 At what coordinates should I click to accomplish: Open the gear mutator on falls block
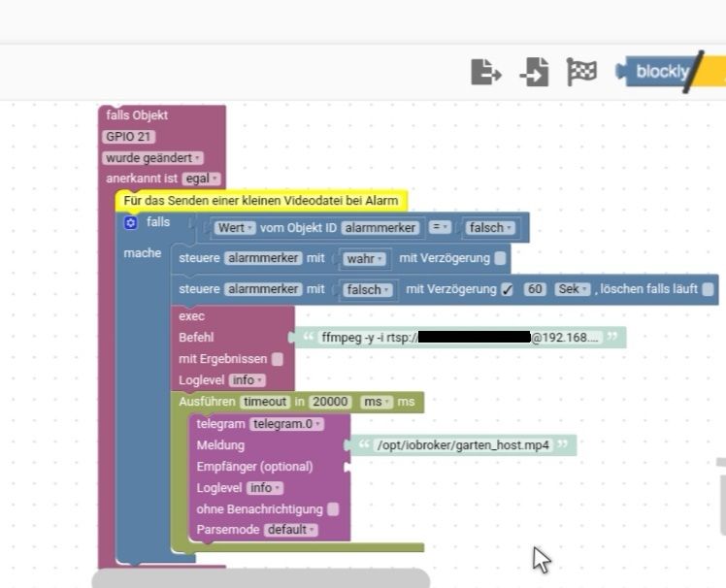click(131, 223)
